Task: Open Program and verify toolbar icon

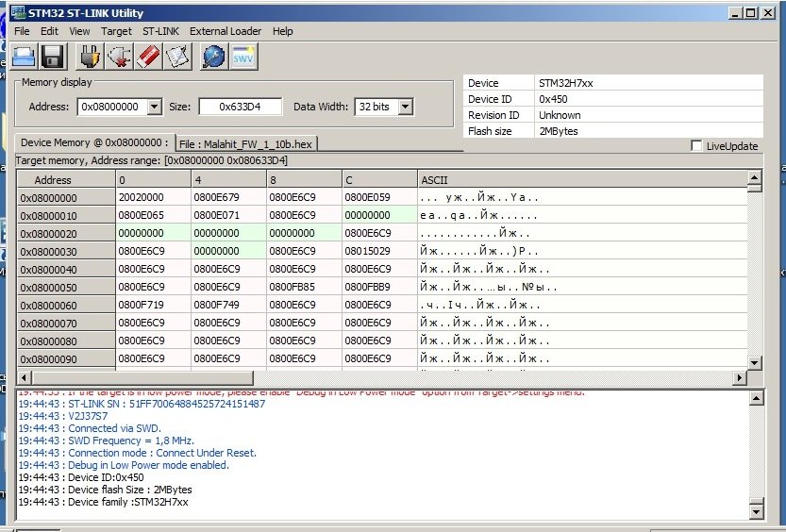Action: [178, 56]
